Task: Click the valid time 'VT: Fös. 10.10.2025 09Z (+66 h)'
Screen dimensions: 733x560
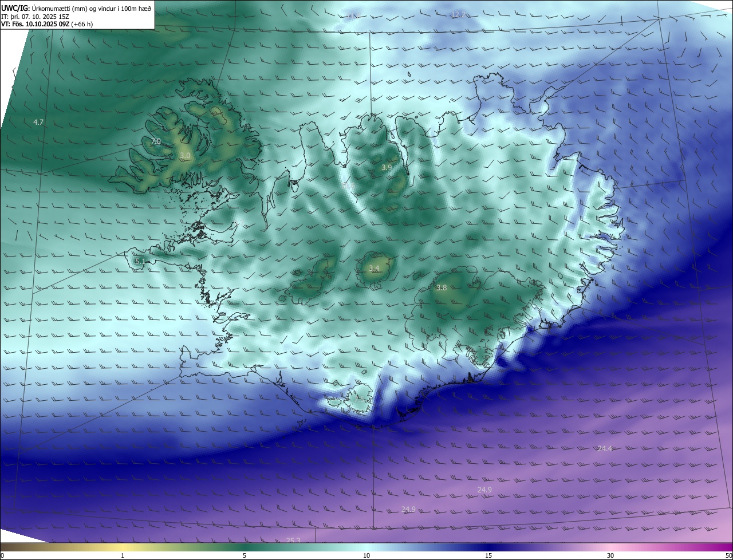Action: [47, 24]
